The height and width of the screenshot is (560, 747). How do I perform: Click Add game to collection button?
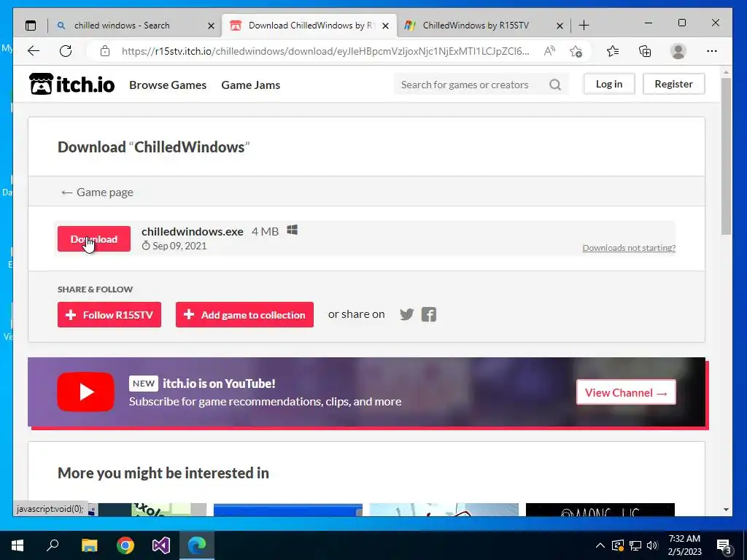coord(244,315)
